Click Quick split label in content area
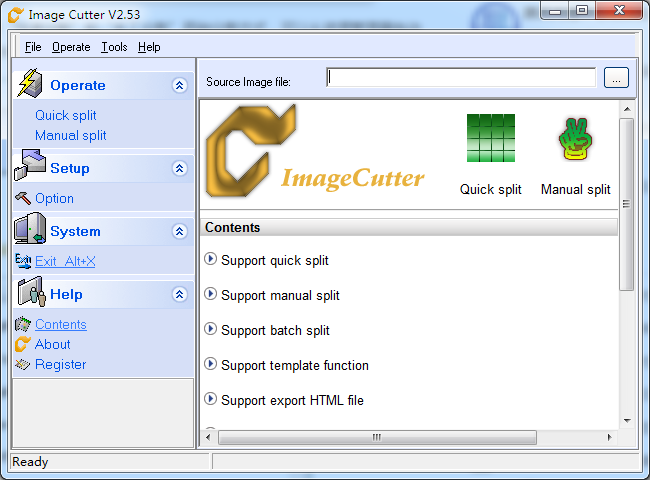This screenshot has height=480, width=650. click(x=490, y=189)
